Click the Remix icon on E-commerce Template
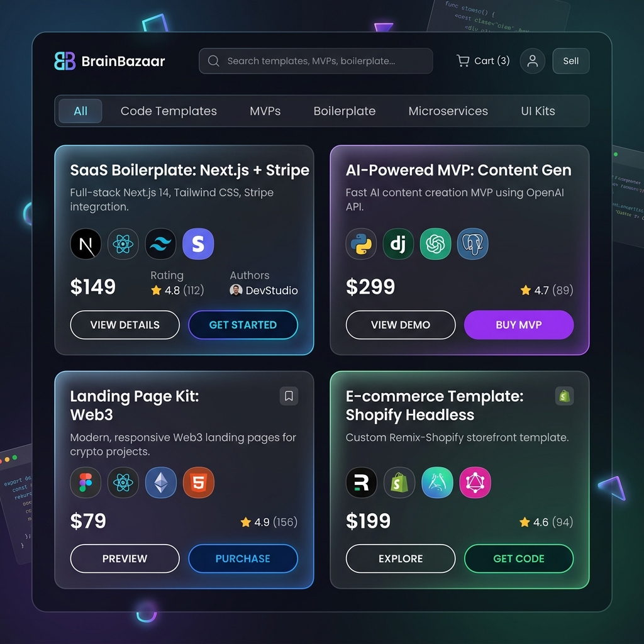 click(x=362, y=482)
